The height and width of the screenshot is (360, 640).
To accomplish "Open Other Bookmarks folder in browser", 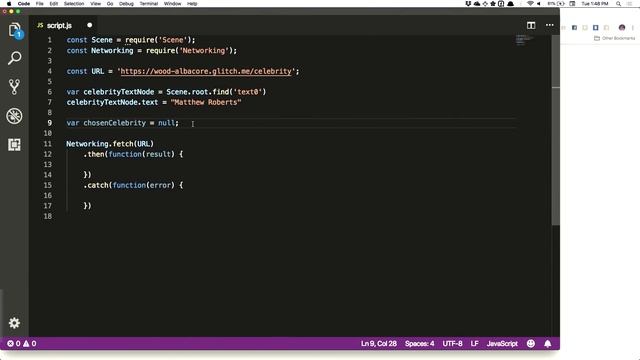I will 614,38.
